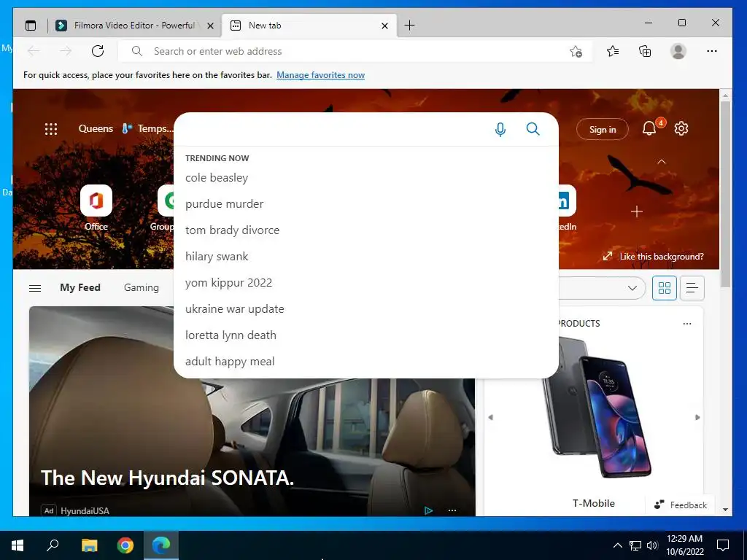Collapse quick links with up chevron
Viewport: 747px width, 560px height.
[661, 162]
